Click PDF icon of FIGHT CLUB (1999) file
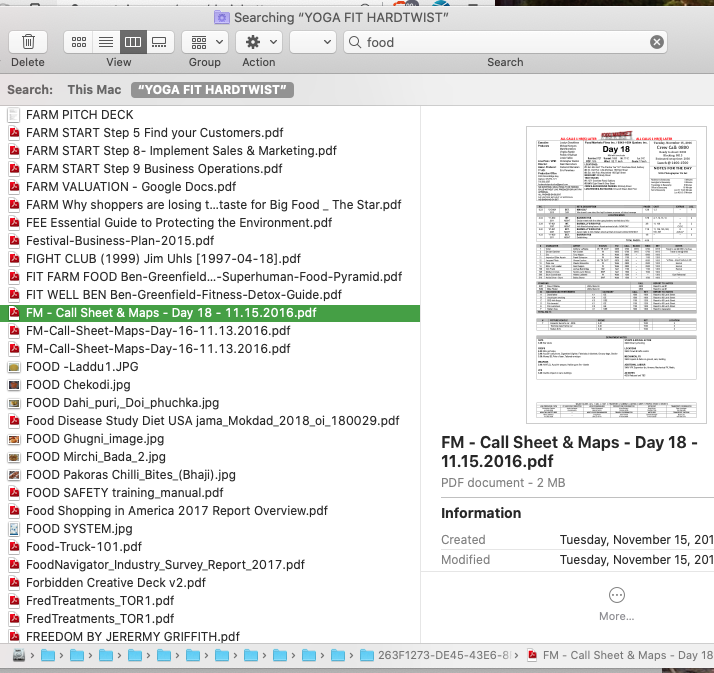This screenshot has height=673, width=714. [x=14, y=259]
